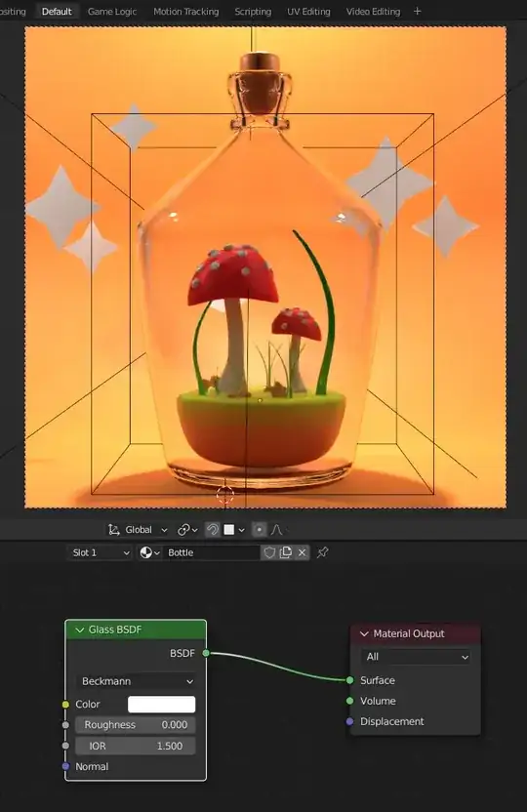The image size is (527, 812).
Task: Open the white Color swatch picker
Action: [x=162, y=705]
